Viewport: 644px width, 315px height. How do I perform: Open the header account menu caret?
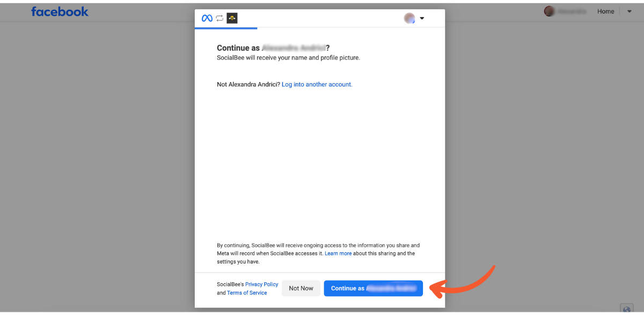click(630, 11)
